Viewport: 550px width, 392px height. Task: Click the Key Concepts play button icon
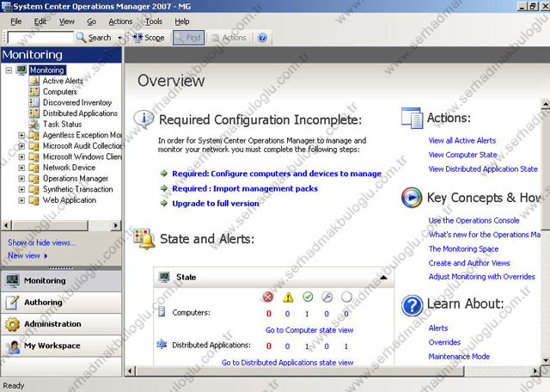point(412,198)
